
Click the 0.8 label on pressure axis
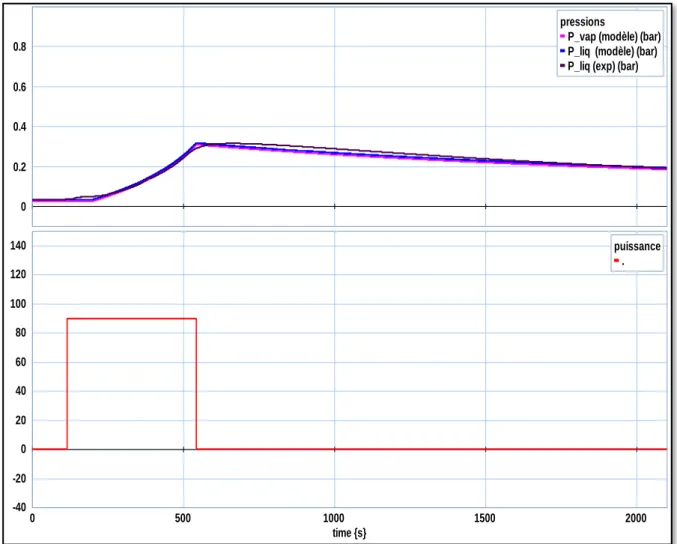[19, 47]
